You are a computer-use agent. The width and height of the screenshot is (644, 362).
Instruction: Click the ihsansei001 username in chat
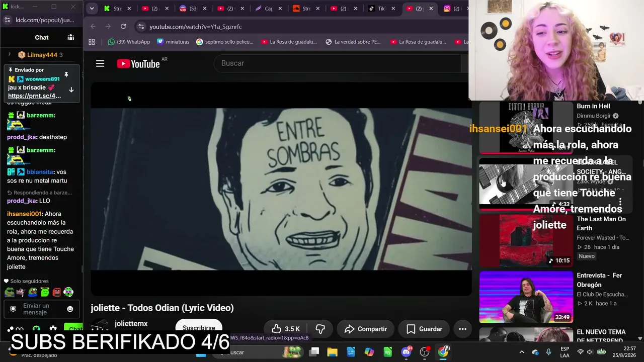click(x=25, y=214)
